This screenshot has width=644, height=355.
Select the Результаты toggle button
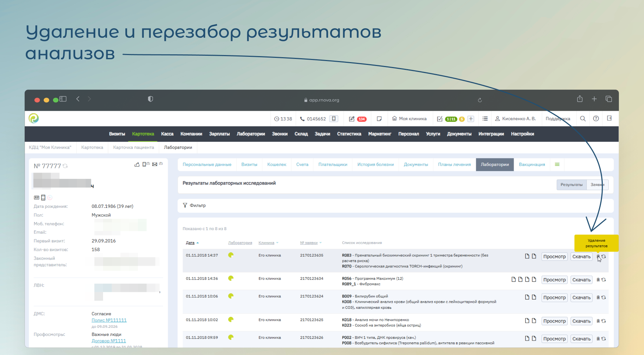point(571,185)
